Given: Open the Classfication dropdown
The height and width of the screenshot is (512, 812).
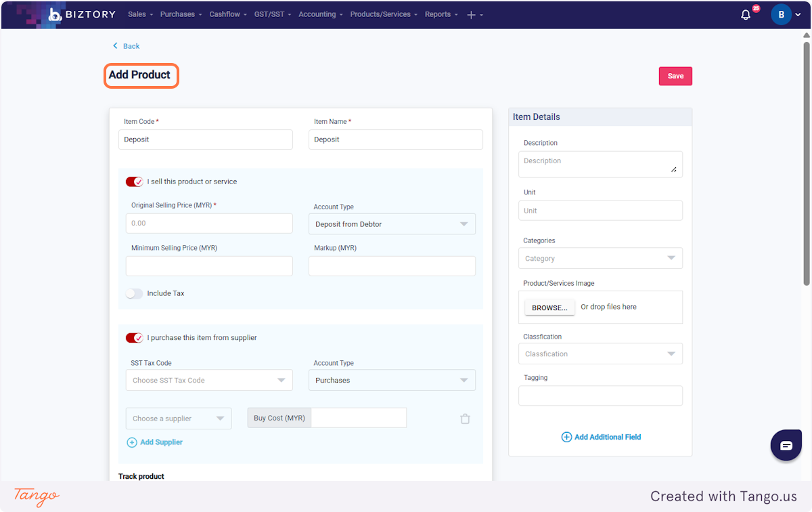Looking at the screenshot, I should (x=600, y=354).
